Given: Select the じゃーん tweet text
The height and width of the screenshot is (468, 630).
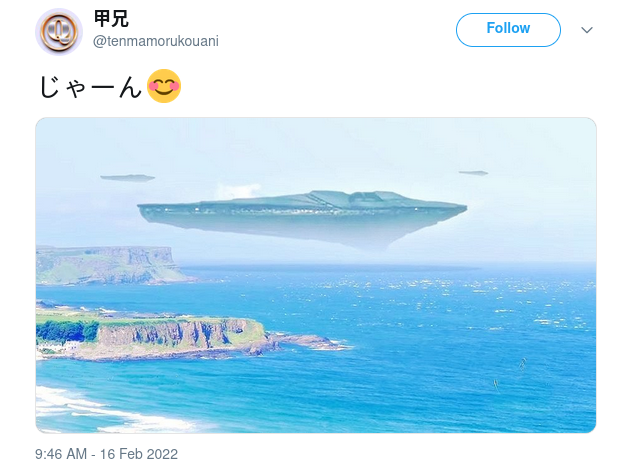Looking at the screenshot, I should point(91,87).
